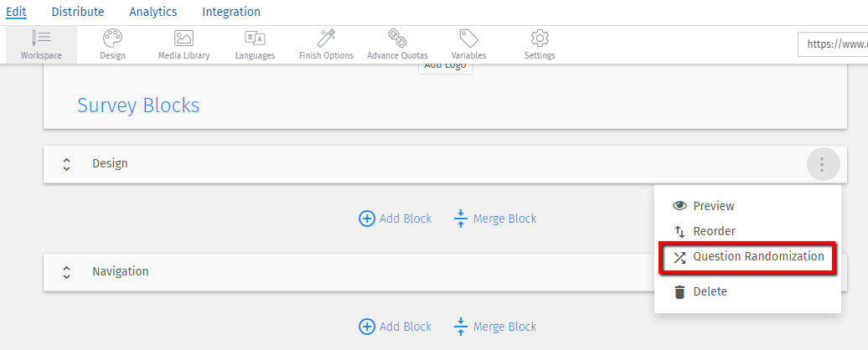Open the Settings gear icon
Viewport: 868px width, 350px height.
click(x=540, y=39)
